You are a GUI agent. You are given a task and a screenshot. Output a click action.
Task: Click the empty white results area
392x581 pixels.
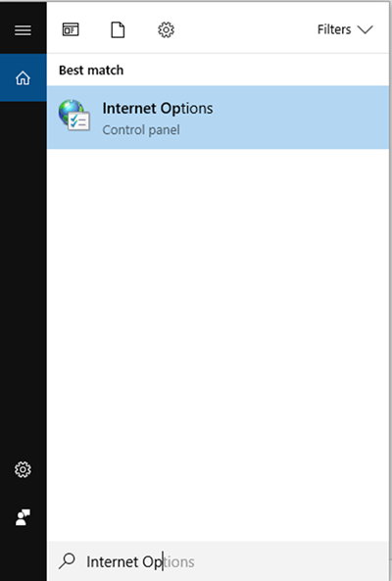(x=219, y=345)
